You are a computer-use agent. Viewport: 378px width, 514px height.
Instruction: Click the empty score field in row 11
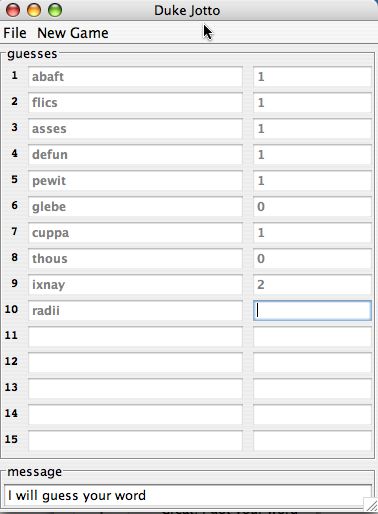[312, 337]
